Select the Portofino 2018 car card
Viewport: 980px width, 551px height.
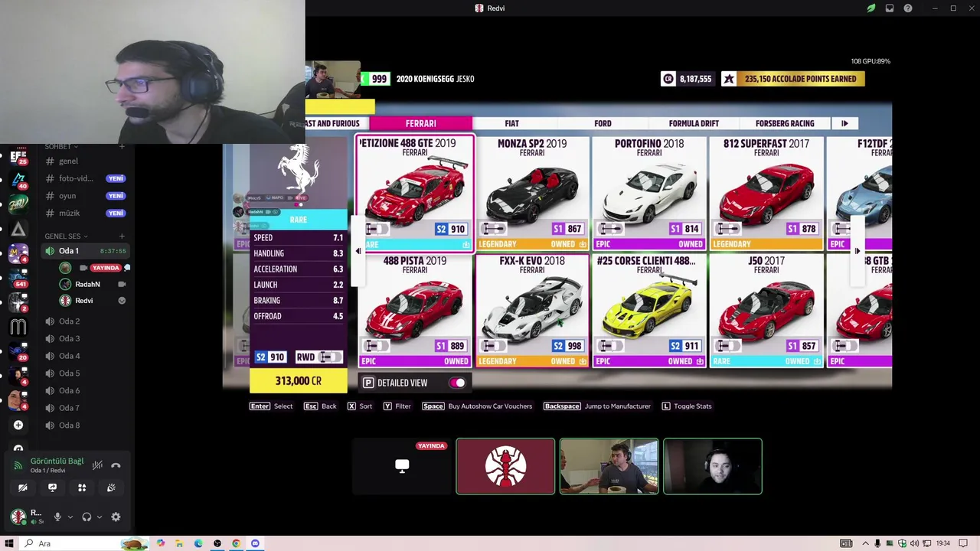[x=649, y=193]
